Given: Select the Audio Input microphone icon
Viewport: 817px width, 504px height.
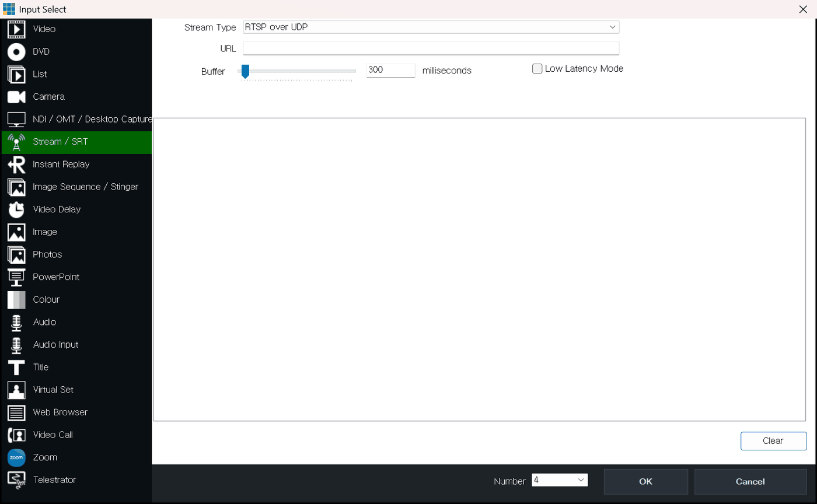Looking at the screenshot, I should (16, 345).
